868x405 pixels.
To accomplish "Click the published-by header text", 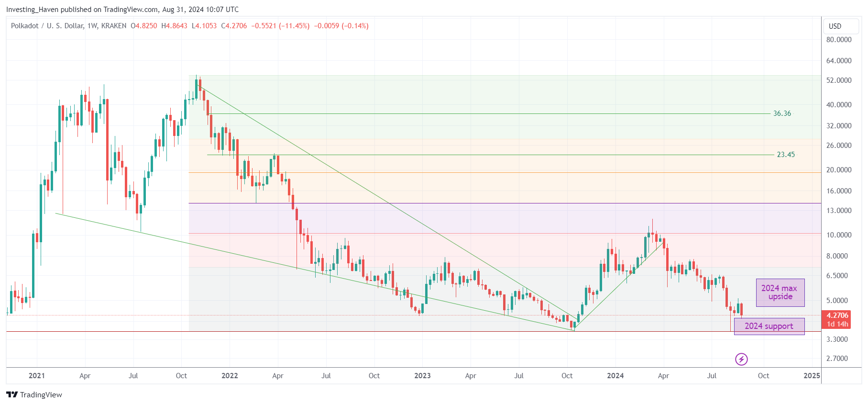I will (x=122, y=10).
